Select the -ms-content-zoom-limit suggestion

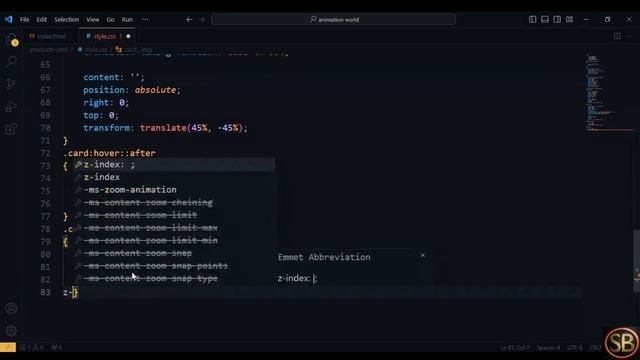click(174, 215)
